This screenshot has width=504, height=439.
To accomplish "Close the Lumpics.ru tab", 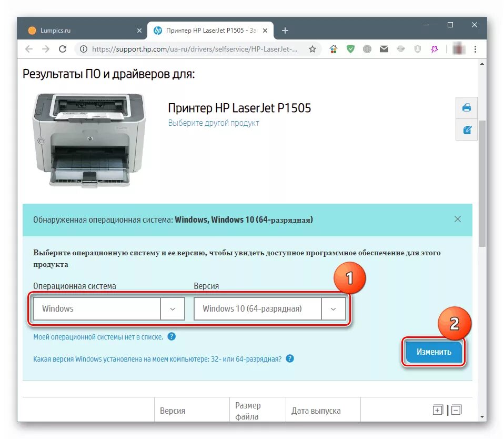I will coord(139,31).
